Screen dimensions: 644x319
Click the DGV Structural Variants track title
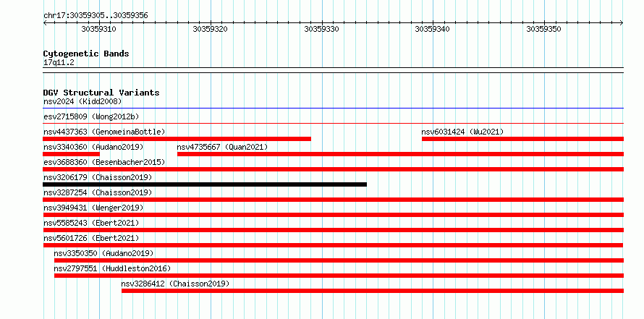101,93
